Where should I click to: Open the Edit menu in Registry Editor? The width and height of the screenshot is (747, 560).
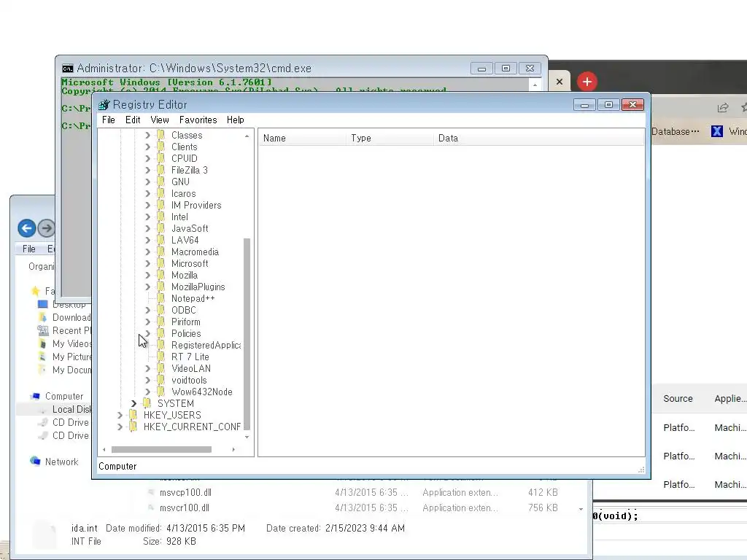[x=133, y=120]
